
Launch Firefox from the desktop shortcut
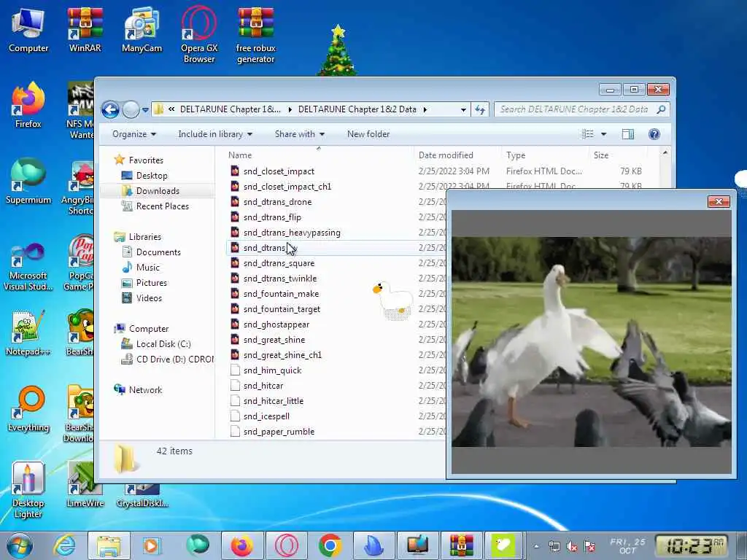pos(28,105)
